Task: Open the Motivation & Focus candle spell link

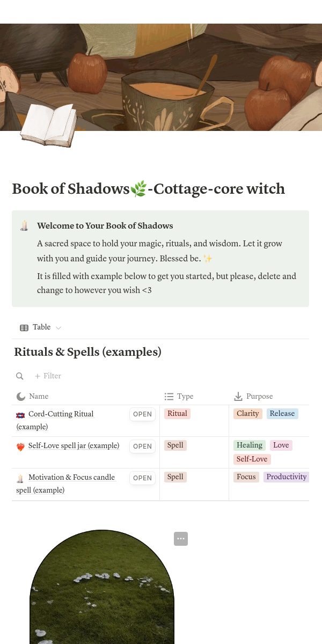Action: [71, 477]
